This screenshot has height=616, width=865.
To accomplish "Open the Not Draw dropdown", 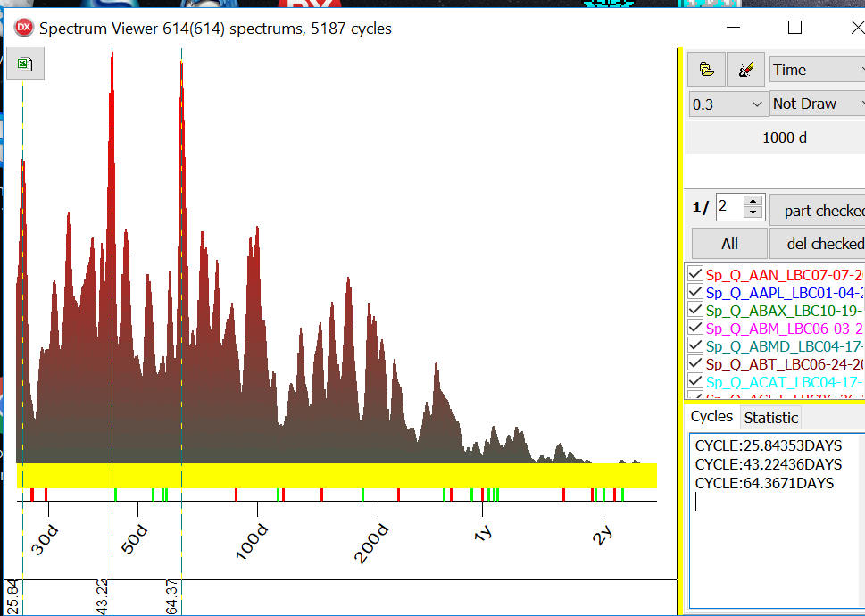I will tap(817, 104).
